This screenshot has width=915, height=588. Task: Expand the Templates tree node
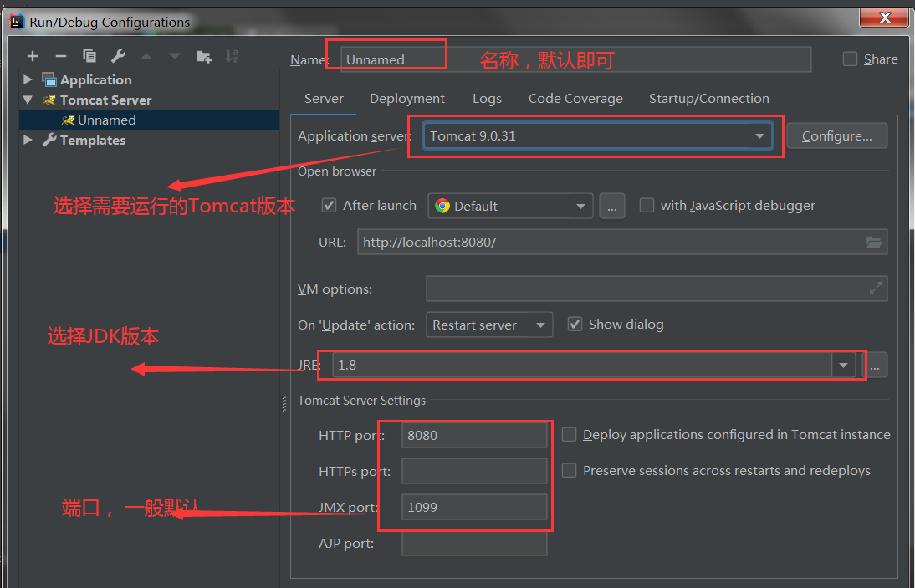28,140
